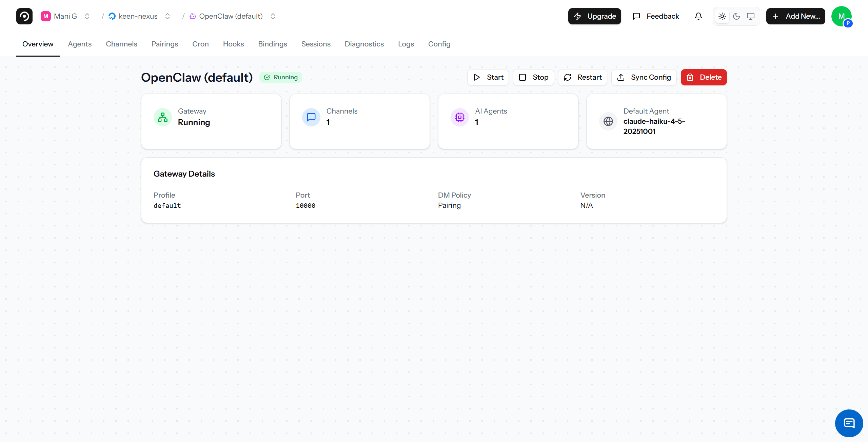Click the app logo in top-left corner
The image size is (868, 442).
point(24,16)
